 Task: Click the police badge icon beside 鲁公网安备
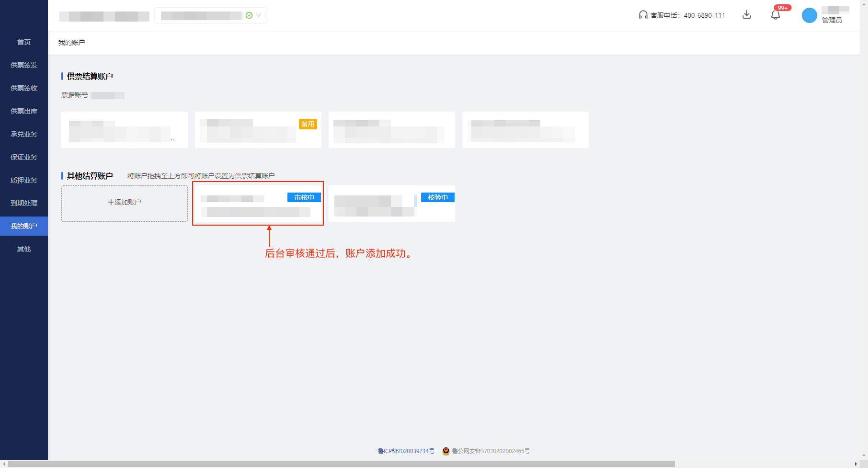click(445, 451)
